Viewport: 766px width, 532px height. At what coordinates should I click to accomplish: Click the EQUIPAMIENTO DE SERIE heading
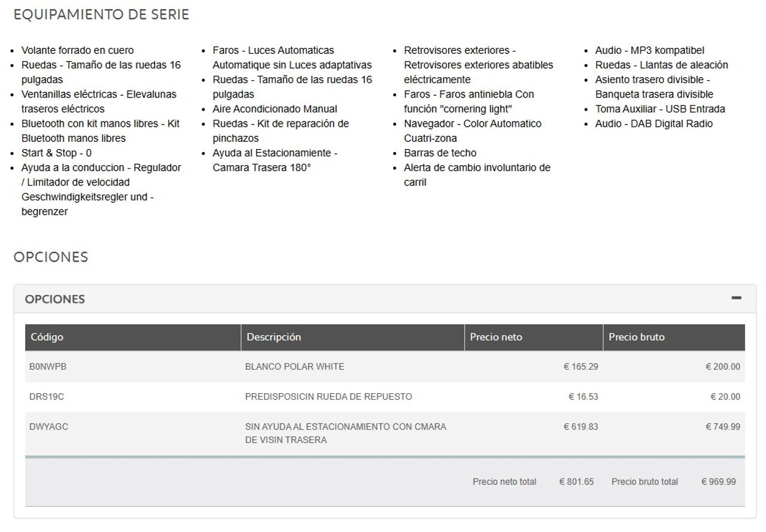coord(102,14)
